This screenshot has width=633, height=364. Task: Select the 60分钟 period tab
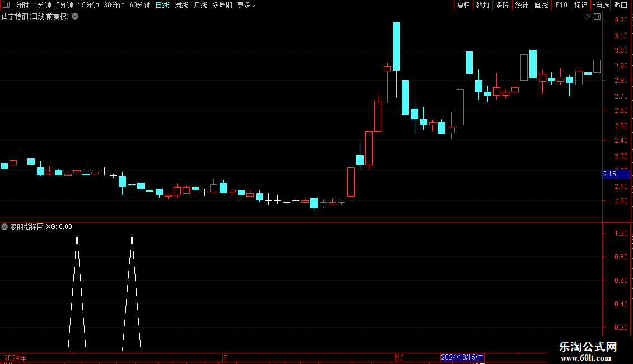coord(139,5)
